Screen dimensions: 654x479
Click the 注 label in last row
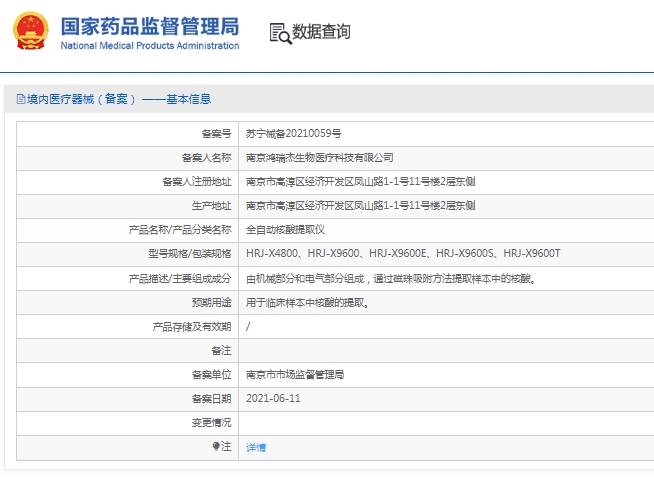click(226, 446)
